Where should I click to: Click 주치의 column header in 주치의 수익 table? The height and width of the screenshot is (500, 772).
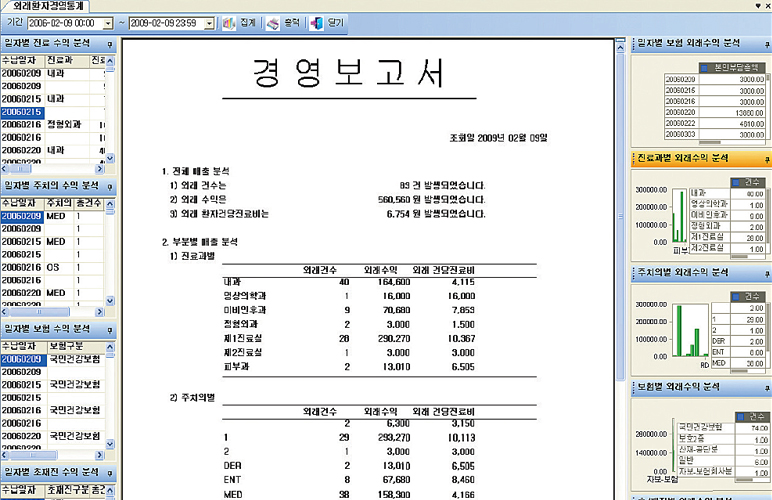click(59, 203)
